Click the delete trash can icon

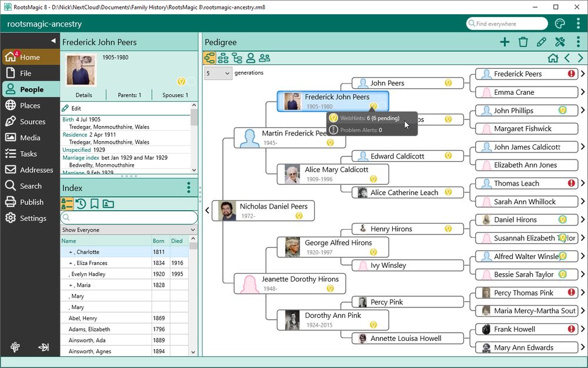(523, 42)
